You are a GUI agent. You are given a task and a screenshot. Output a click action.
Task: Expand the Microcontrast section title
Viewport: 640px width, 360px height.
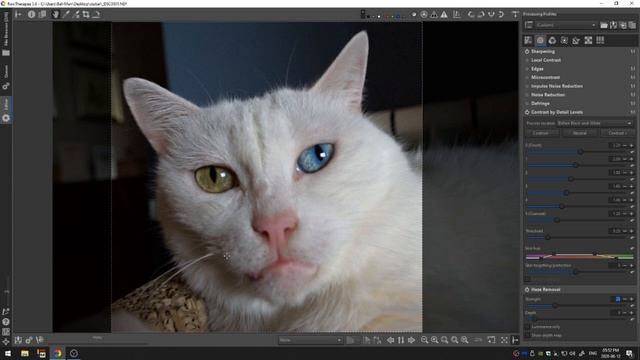tap(545, 78)
